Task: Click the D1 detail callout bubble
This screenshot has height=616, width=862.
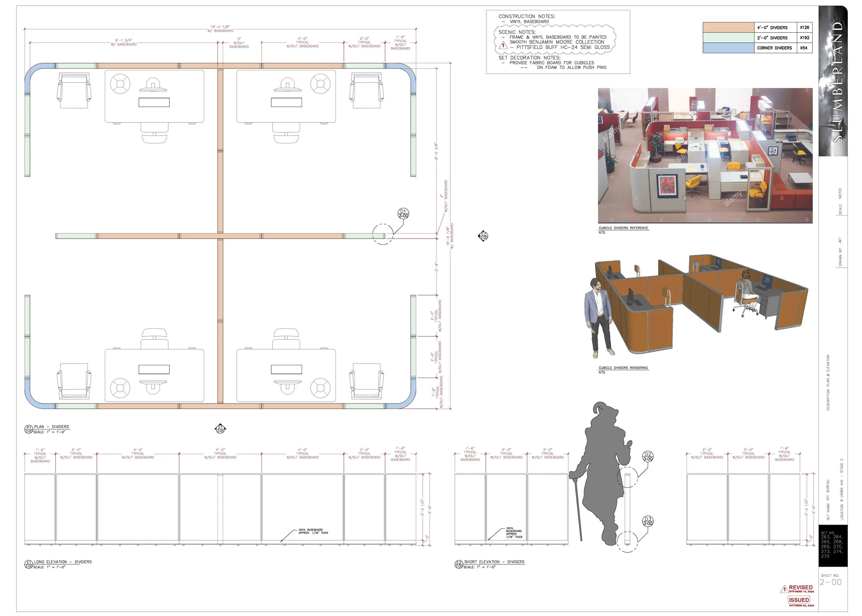Action: pyautogui.click(x=403, y=213)
